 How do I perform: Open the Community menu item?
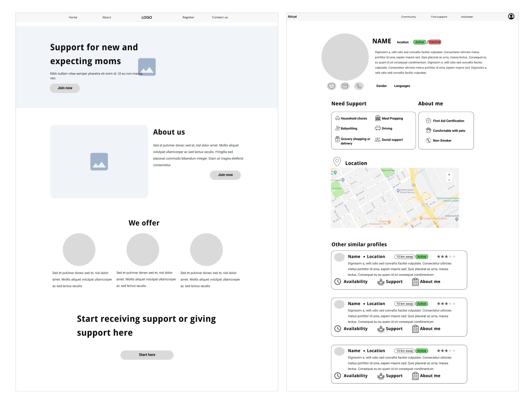408,17
